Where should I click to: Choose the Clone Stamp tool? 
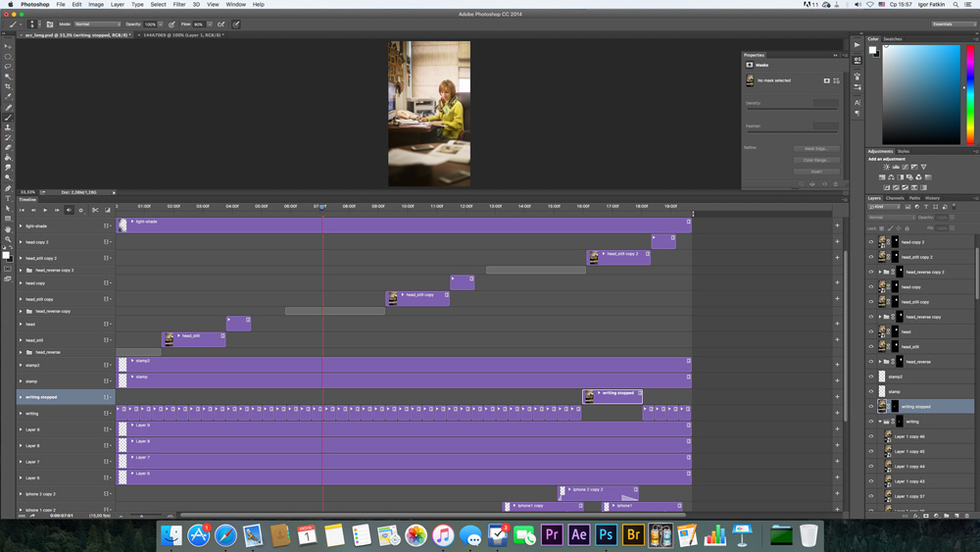(x=8, y=127)
